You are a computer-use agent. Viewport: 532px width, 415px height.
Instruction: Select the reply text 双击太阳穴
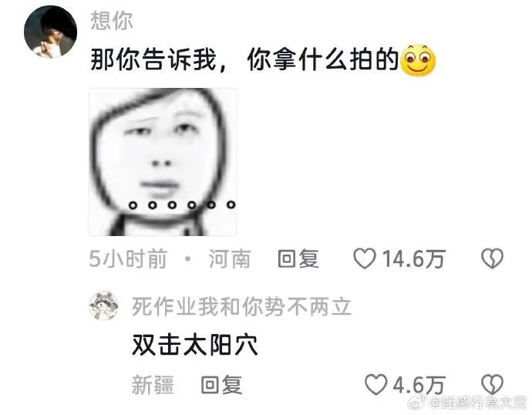(195, 345)
